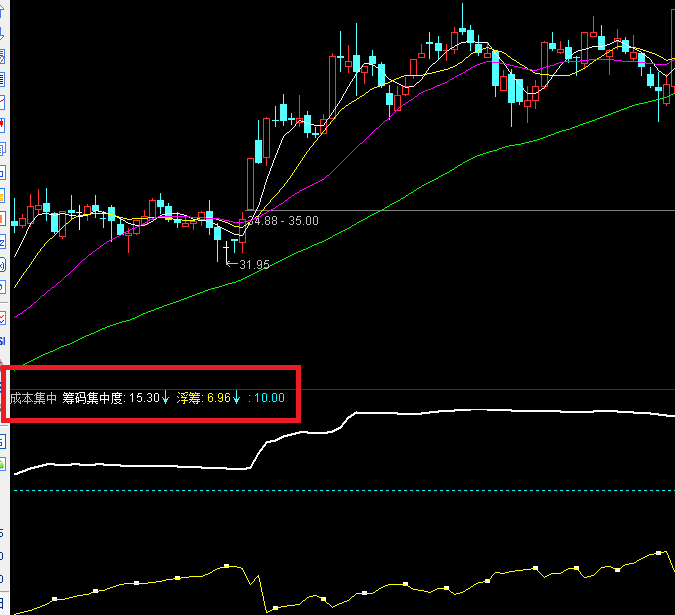This screenshot has width=675, height=615.
Task: Click the blue SI sidebar icon
Action: click(x=2, y=342)
